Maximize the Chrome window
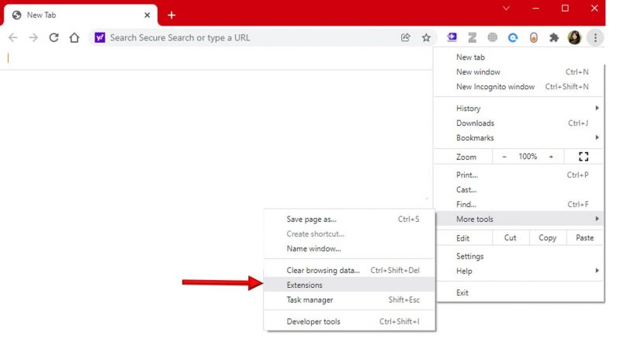Screen dimensions: 644x353 (x=565, y=9)
